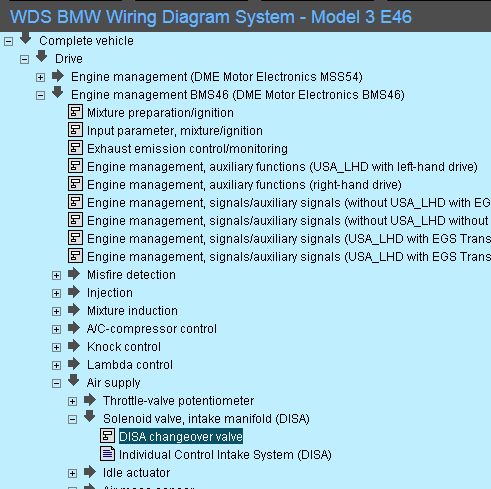Select Engine management BMS46 label

click(x=238, y=95)
